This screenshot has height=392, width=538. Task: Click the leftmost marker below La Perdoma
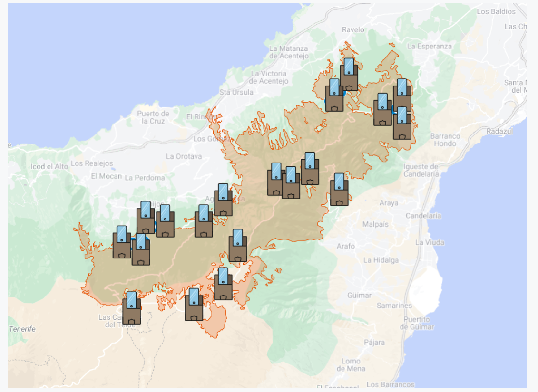[146, 218]
